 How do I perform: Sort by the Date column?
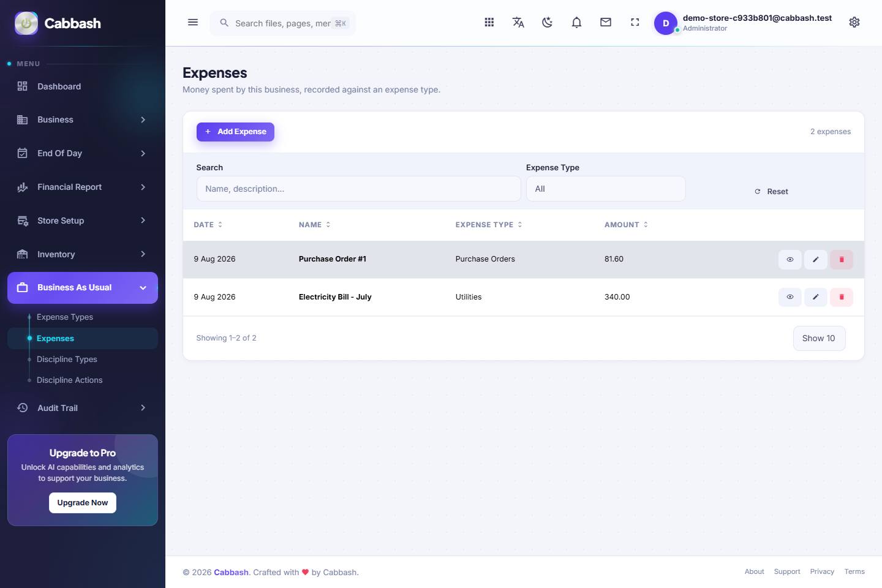click(x=208, y=225)
